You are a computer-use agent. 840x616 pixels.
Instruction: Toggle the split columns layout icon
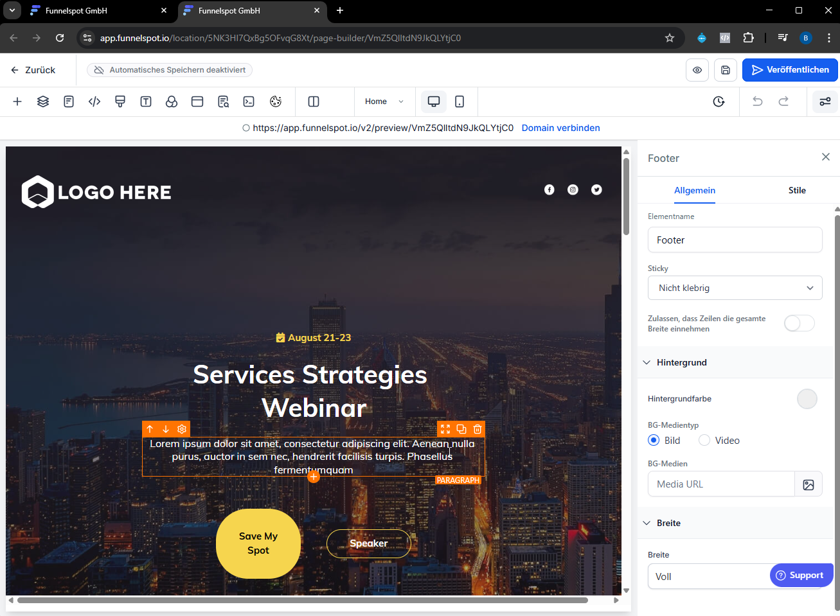tap(314, 101)
